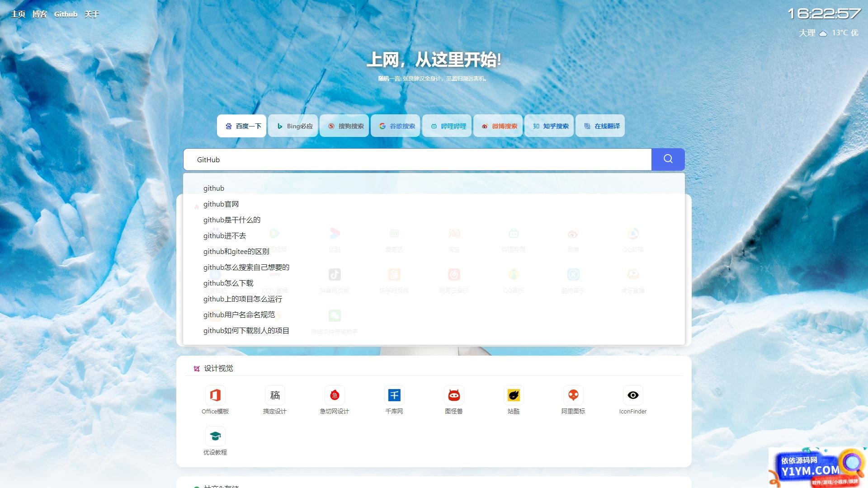The width and height of the screenshot is (868, 488).
Task: Open the IconFinder eye icon
Action: (x=633, y=395)
